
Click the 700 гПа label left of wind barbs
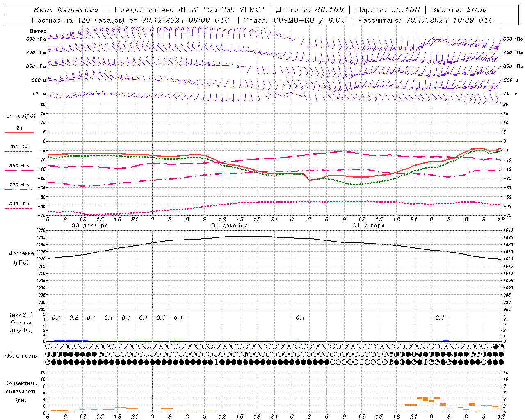pyautogui.click(x=36, y=52)
